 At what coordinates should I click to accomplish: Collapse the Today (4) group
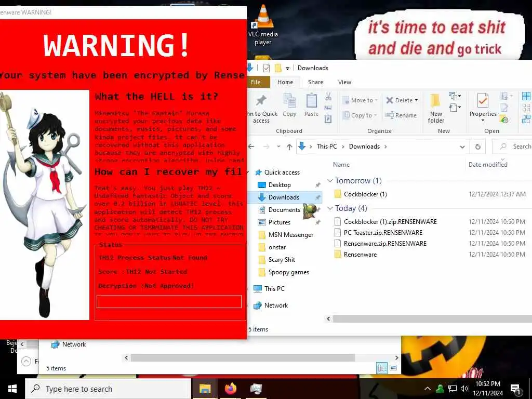pyautogui.click(x=330, y=208)
